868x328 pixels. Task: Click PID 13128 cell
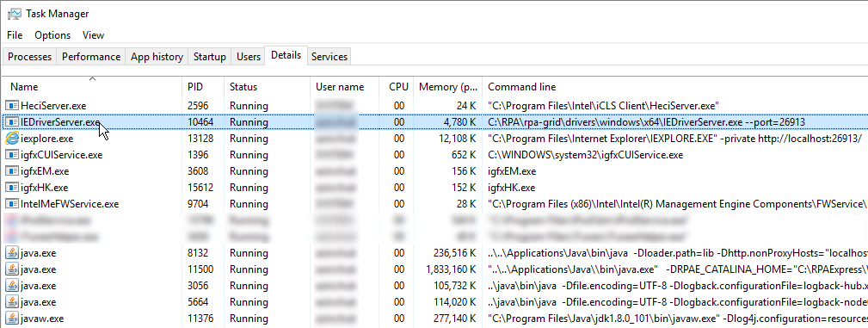200,139
